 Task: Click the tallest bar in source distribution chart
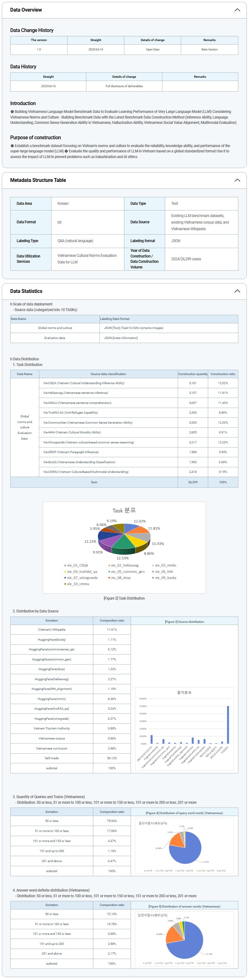coord(228,724)
